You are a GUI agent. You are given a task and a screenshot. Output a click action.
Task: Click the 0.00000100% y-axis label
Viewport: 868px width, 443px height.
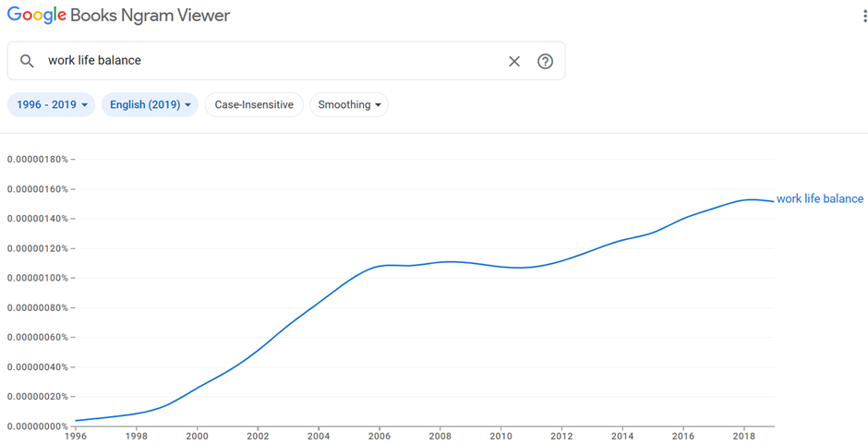[x=38, y=278]
